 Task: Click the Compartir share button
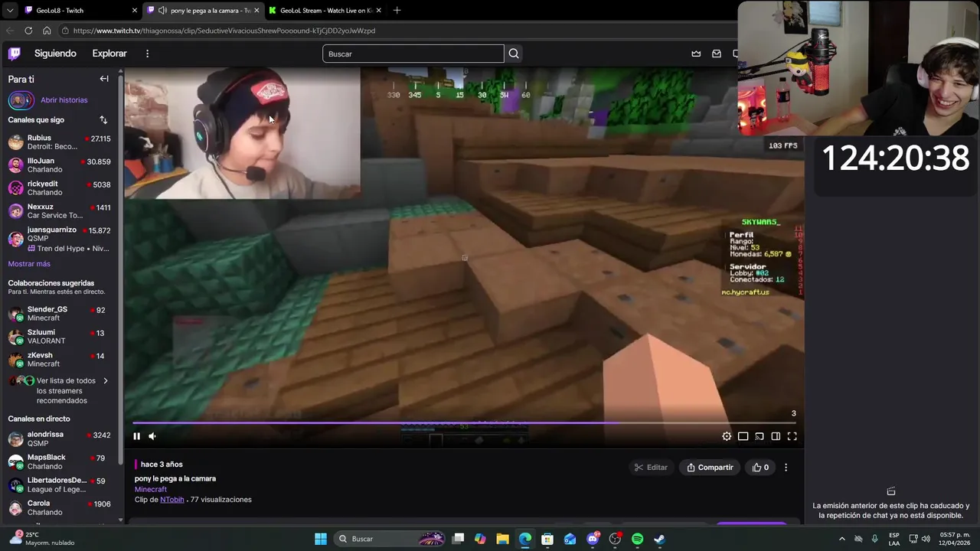[710, 468]
